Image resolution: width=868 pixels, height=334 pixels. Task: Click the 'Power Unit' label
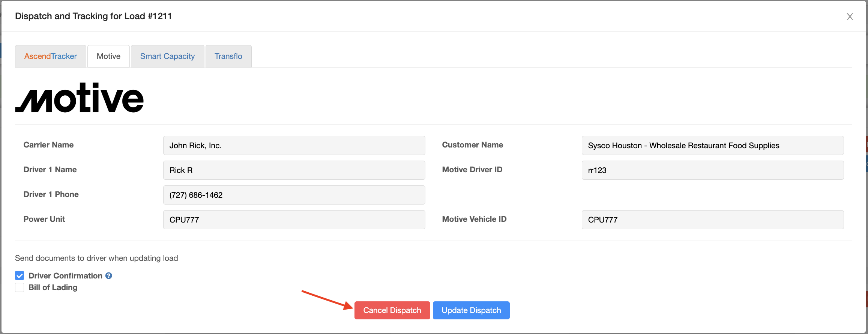point(44,219)
